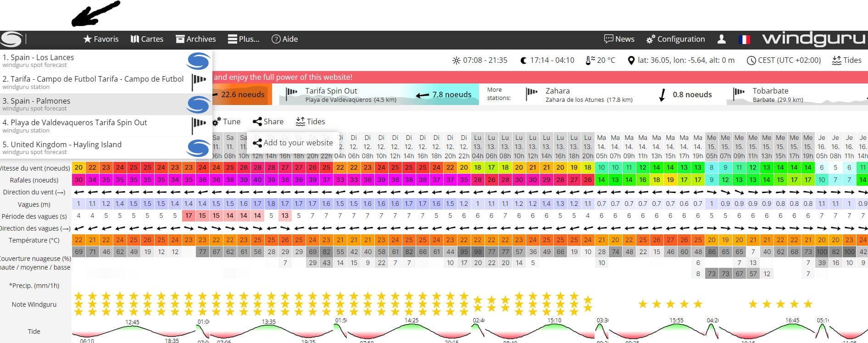The height and width of the screenshot is (343, 868).
Task: Click the windguru wordmark logo
Action: [x=813, y=39]
